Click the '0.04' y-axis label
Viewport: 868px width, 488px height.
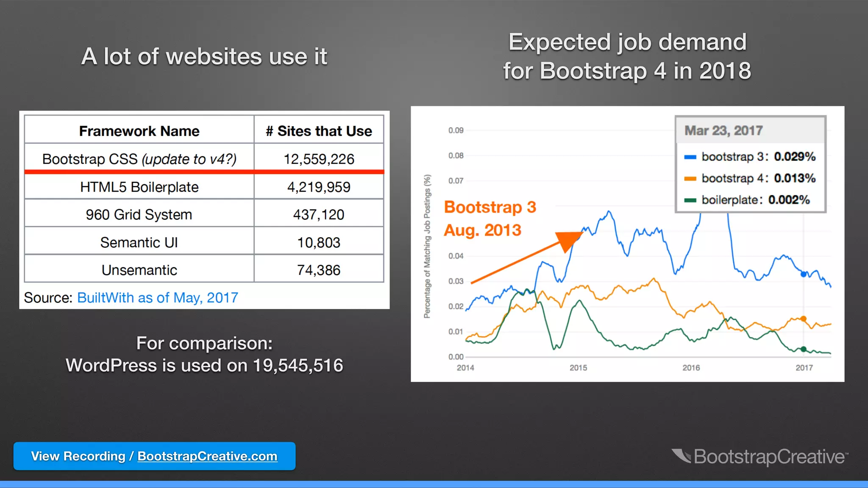pos(456,256)
